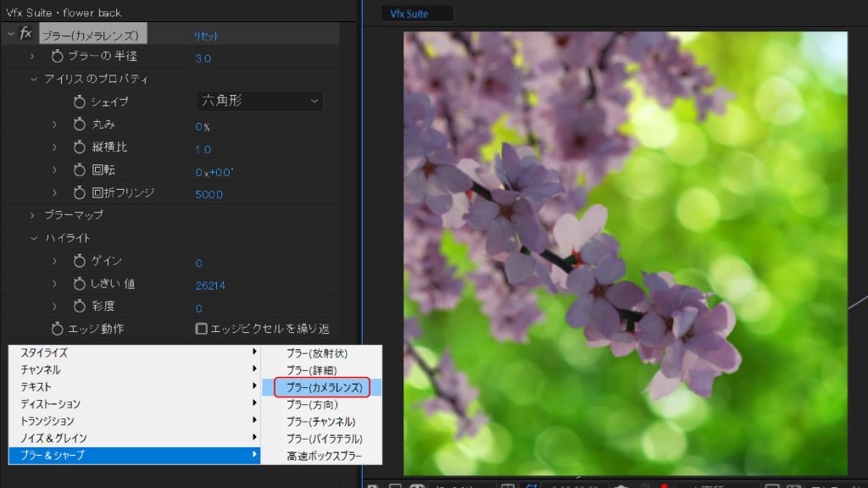
Task: Expand the 回転 property
Action: tap(54, 169)
